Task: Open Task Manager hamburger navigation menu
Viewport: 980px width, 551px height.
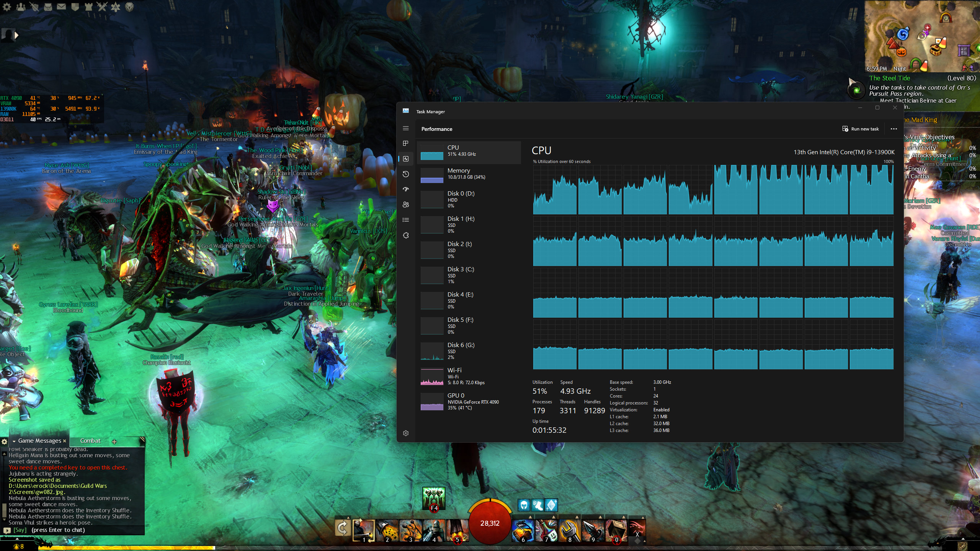Action: 406,129
